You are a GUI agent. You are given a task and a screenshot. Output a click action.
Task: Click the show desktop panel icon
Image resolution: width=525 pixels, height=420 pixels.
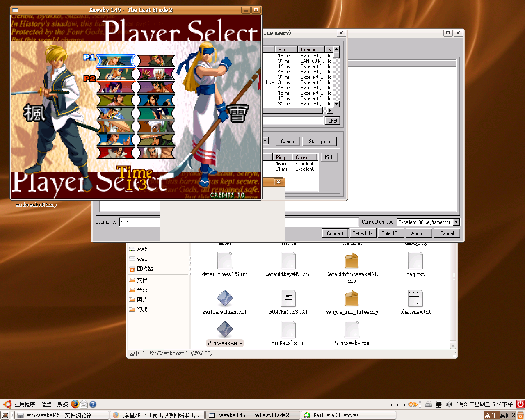coord(5,415)
